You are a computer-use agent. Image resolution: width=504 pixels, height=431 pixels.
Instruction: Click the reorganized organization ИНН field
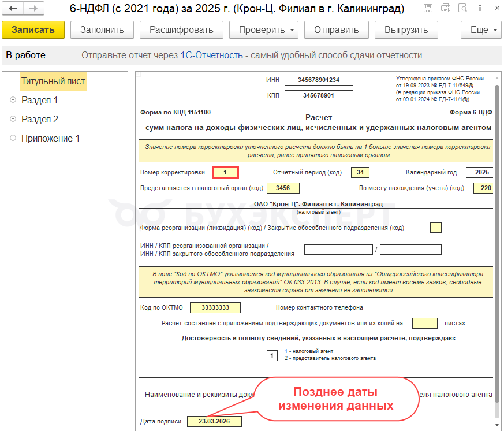338,250
